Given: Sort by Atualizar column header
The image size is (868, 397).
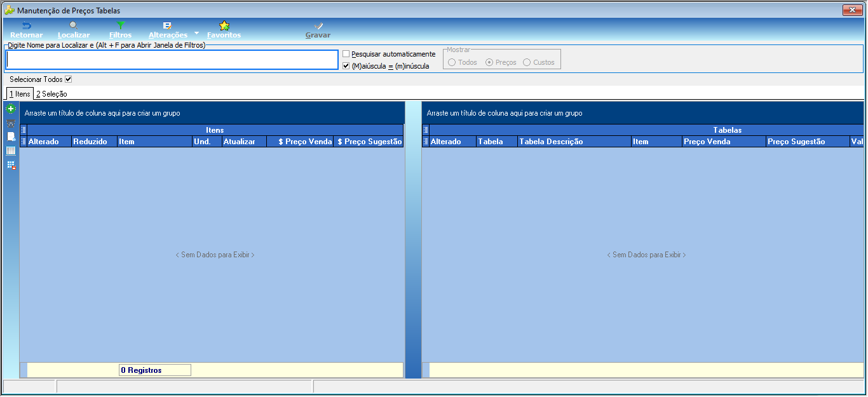Looking at the screenshot, I should pos(244,142).
